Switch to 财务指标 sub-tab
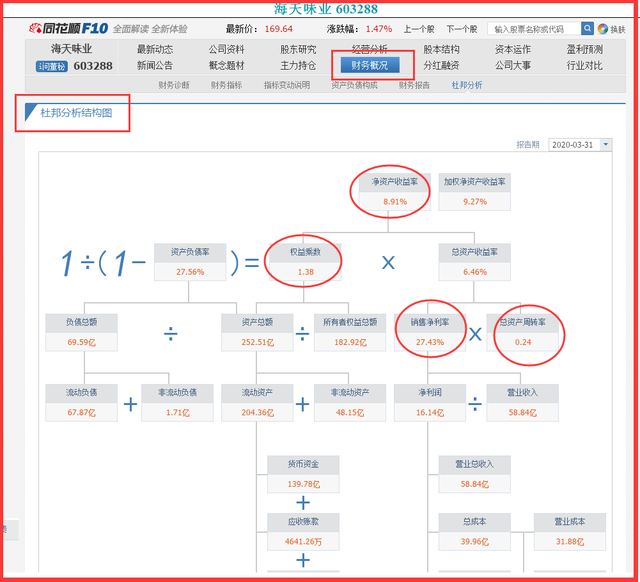640x582 pixels. coord(227,85)
